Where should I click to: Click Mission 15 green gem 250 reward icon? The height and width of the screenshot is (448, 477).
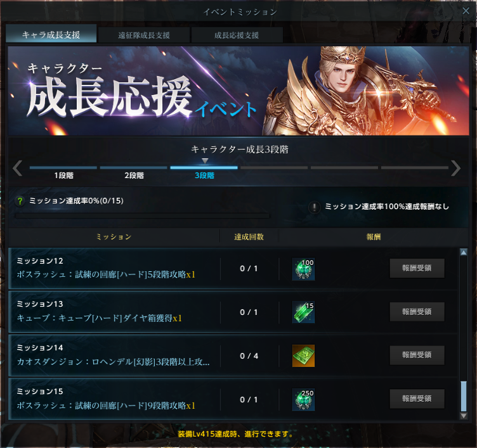pos(303,400)
